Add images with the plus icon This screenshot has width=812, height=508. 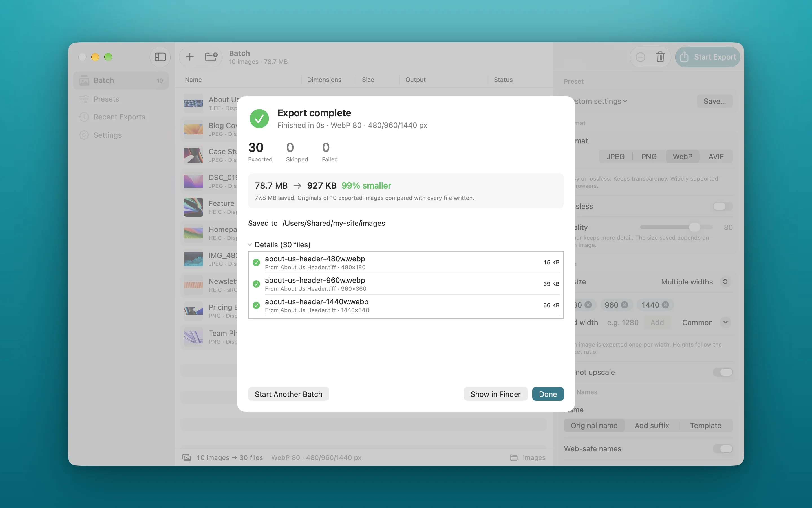(x=190, y=57)
